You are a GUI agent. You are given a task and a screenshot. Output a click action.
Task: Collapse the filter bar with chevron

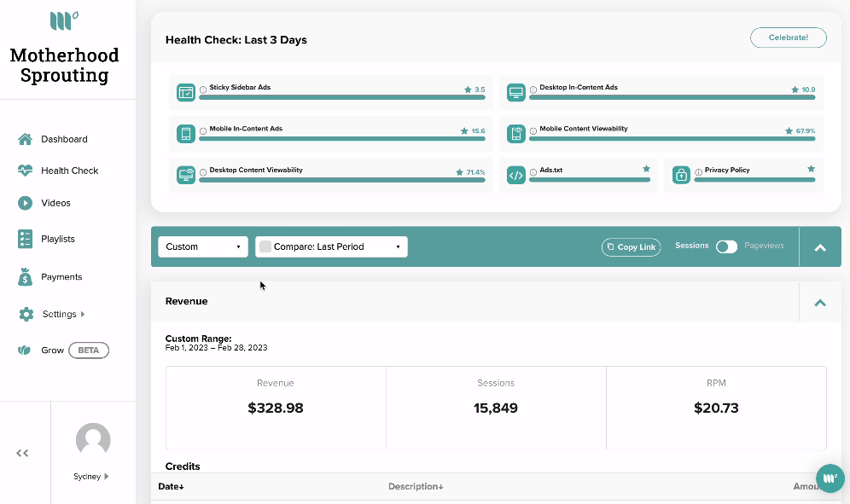[820, 247]
